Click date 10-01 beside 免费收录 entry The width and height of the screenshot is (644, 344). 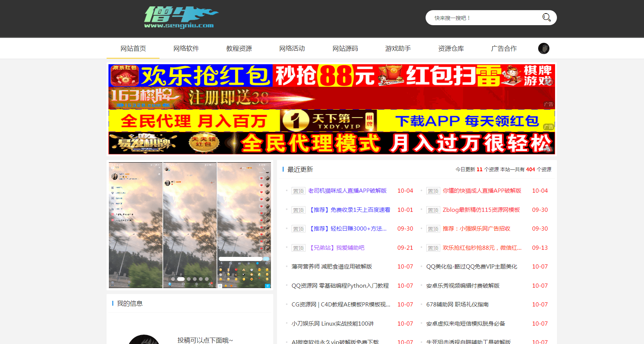click(x=405, y=210)
